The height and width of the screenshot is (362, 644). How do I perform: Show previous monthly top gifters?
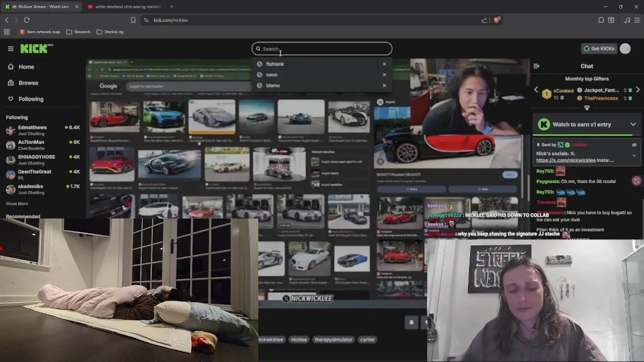coord(536,90)
